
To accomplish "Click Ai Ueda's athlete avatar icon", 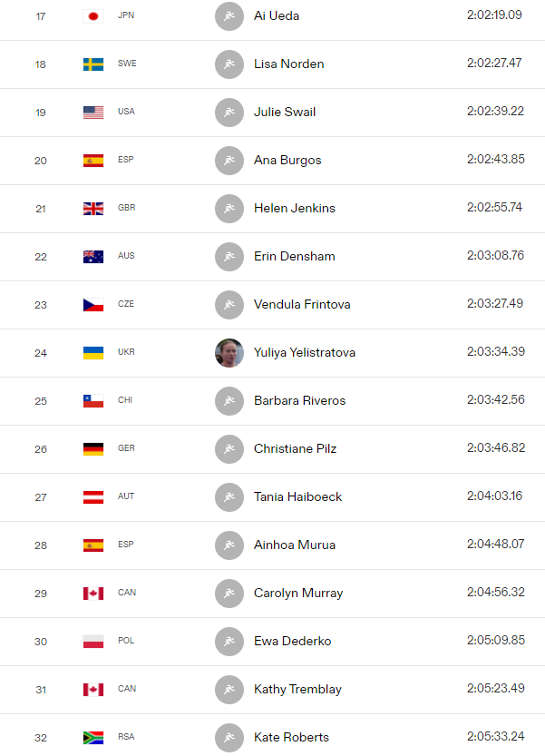I will (x=229, y=16).
